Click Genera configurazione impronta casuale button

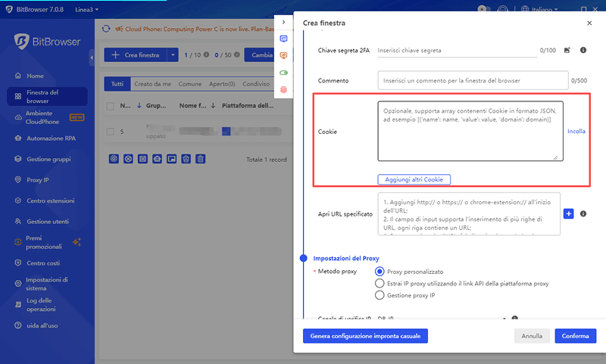[x=365, y=336]
